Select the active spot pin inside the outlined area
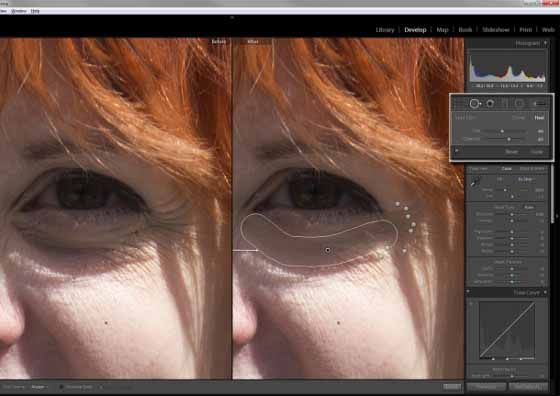Viewport: 560px width, 396px height. click(x=328, y=250)
